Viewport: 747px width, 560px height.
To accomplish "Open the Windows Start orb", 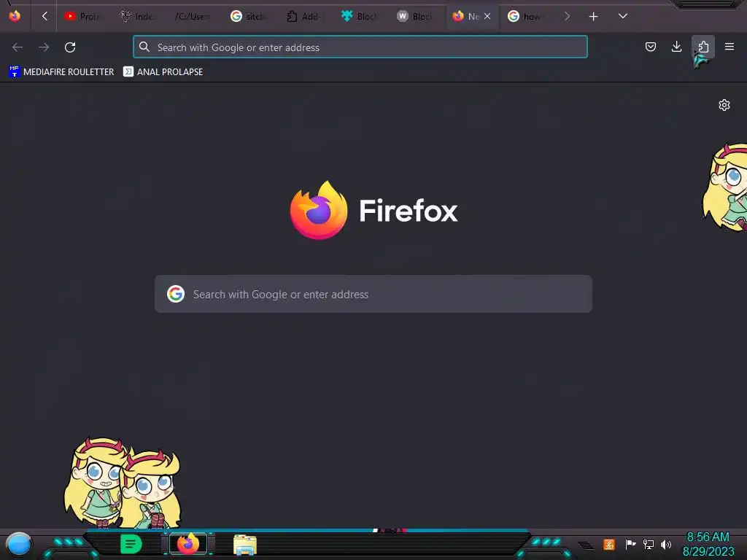I will pos(18,544).
